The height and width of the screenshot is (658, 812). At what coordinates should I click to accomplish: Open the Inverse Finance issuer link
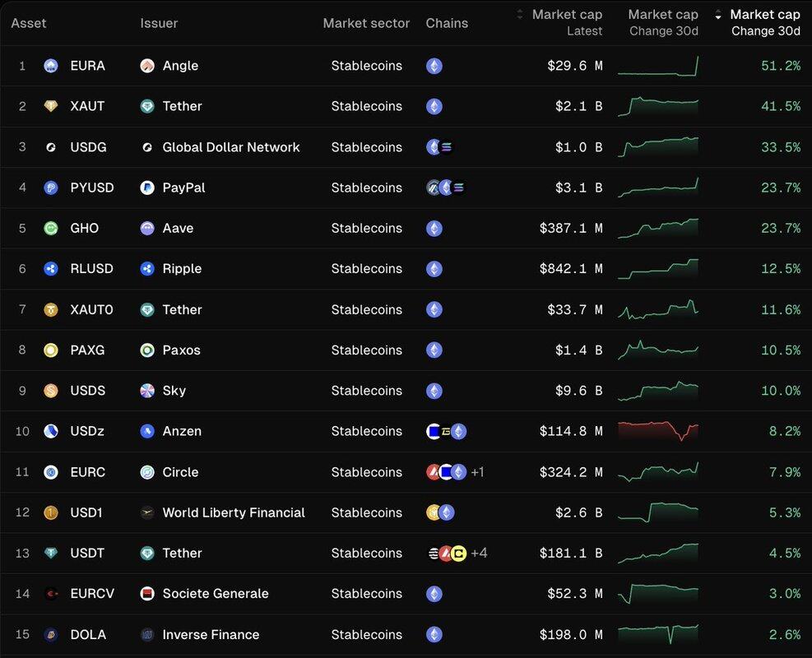click(x=211, y=635)
